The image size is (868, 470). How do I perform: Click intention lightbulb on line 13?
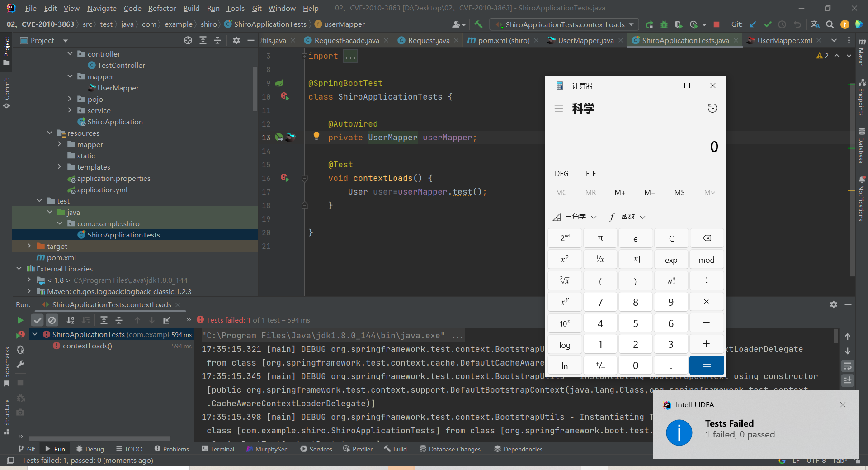click(x=316, y=135)
